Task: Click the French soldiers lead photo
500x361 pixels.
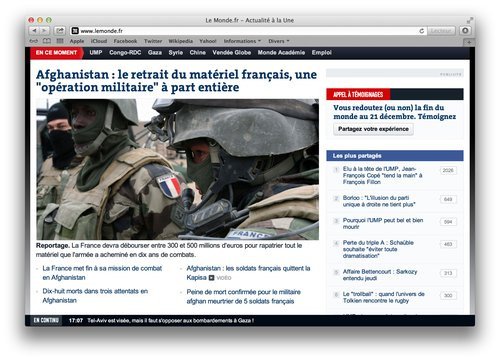Action: click(177, 169)
